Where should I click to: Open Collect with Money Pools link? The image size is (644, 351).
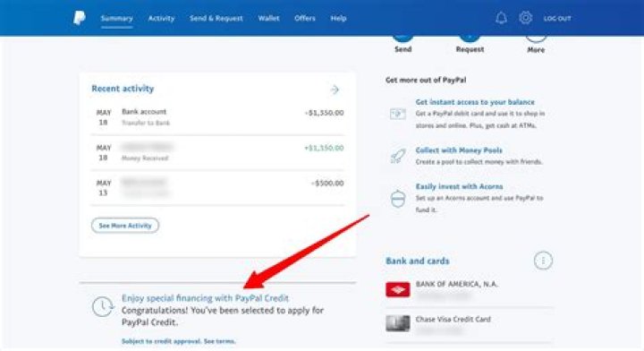point(459,150)
